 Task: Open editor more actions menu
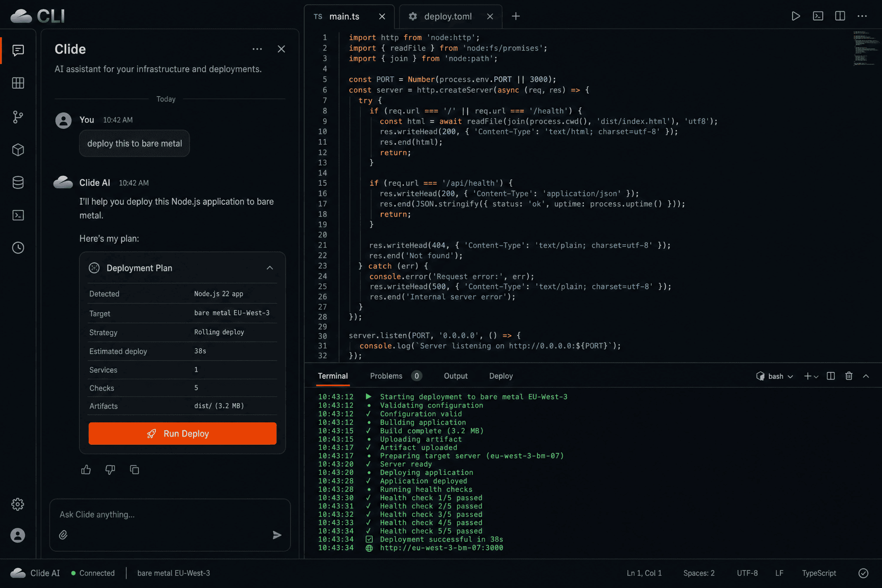click(x=862, y=16)
